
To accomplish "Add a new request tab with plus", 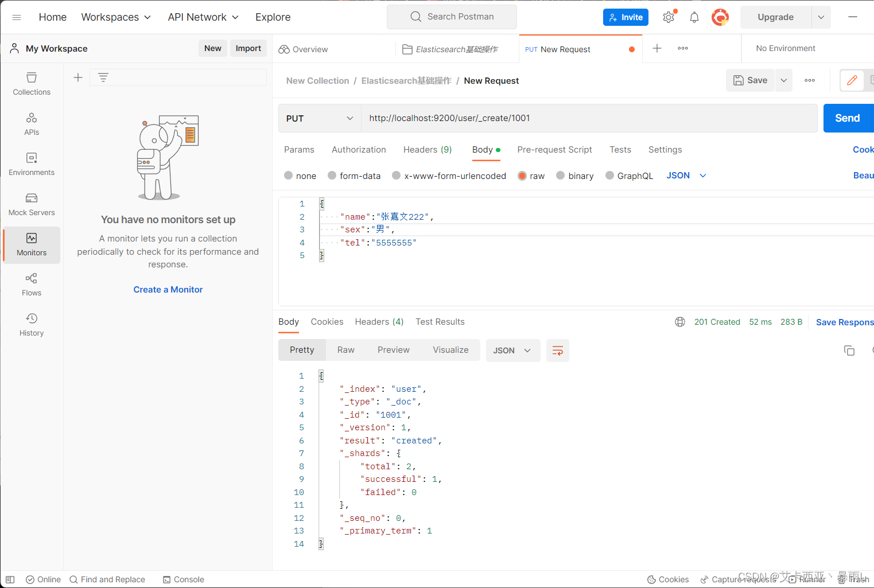I will tap(657, 48).
